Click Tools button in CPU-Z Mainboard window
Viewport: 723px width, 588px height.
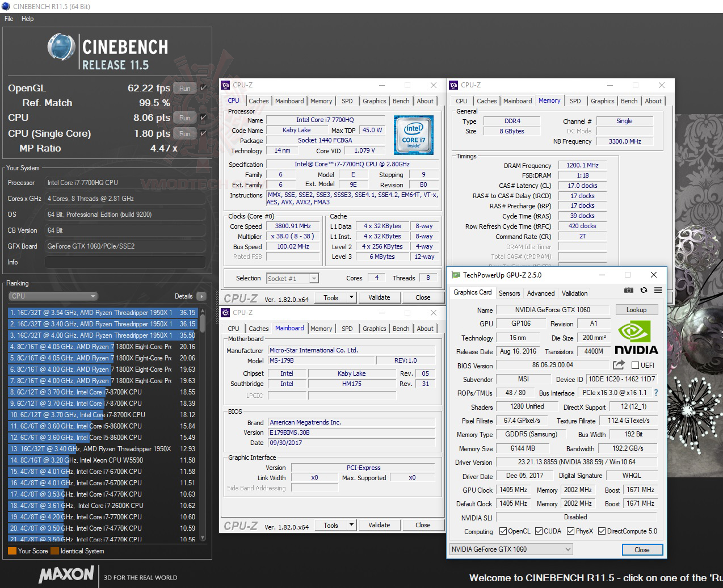[331, 525]
